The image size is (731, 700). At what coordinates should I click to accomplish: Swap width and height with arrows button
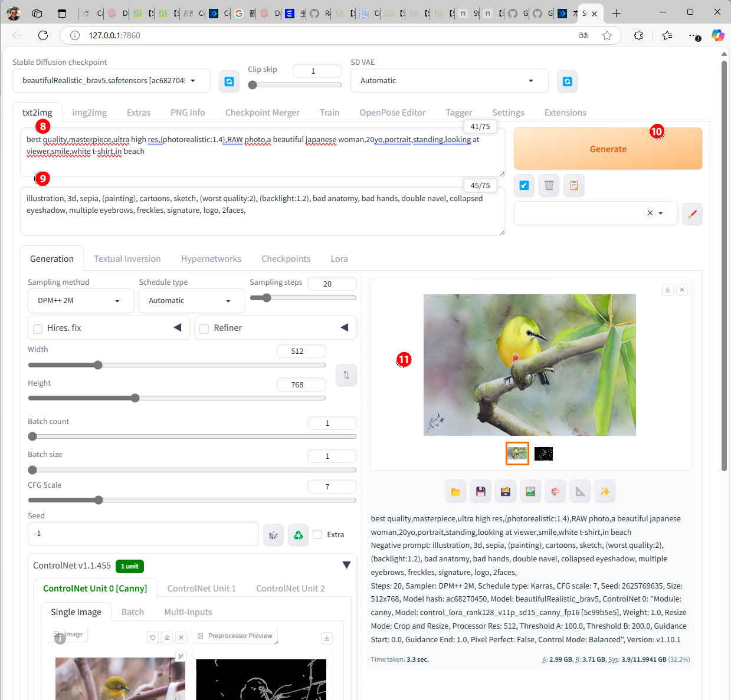point(346,375)
